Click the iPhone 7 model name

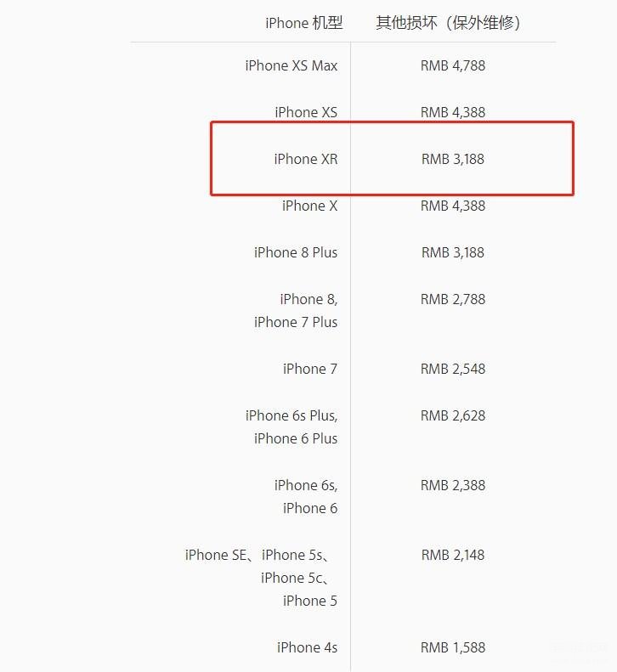point(310,369)
